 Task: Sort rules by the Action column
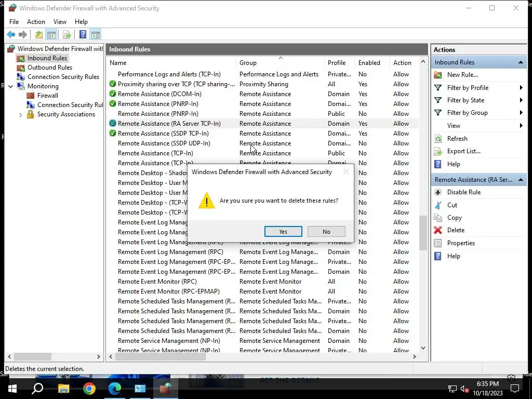[404, 63]
